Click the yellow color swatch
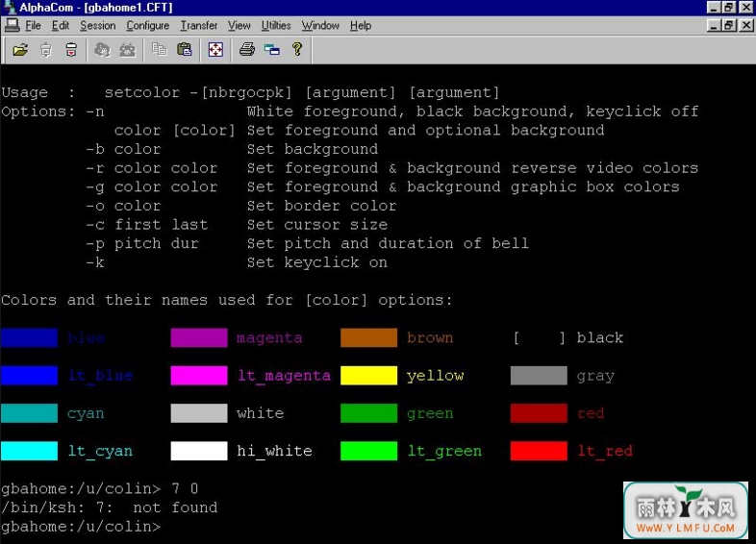This screenshot has height=544, width=756. click(368, 376)
